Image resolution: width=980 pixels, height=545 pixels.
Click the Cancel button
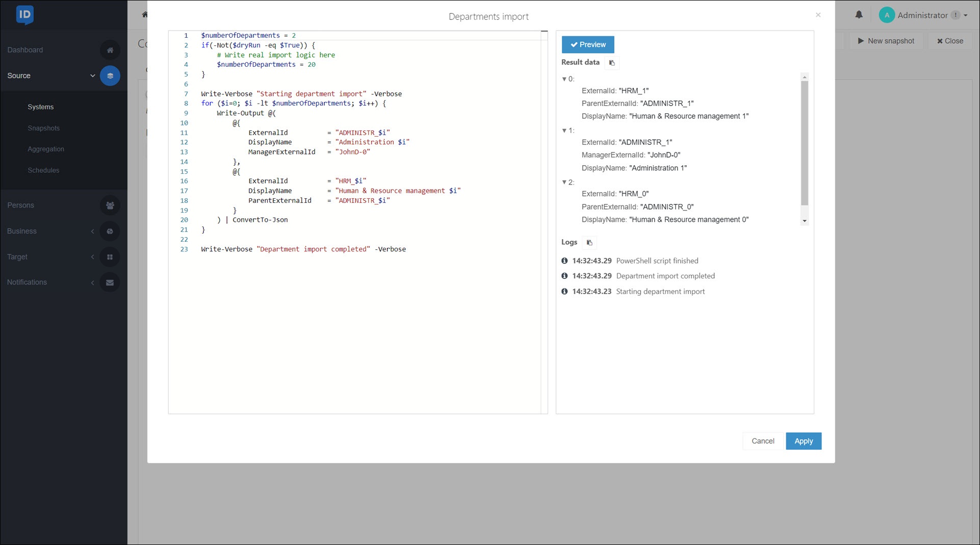(763, 441)
